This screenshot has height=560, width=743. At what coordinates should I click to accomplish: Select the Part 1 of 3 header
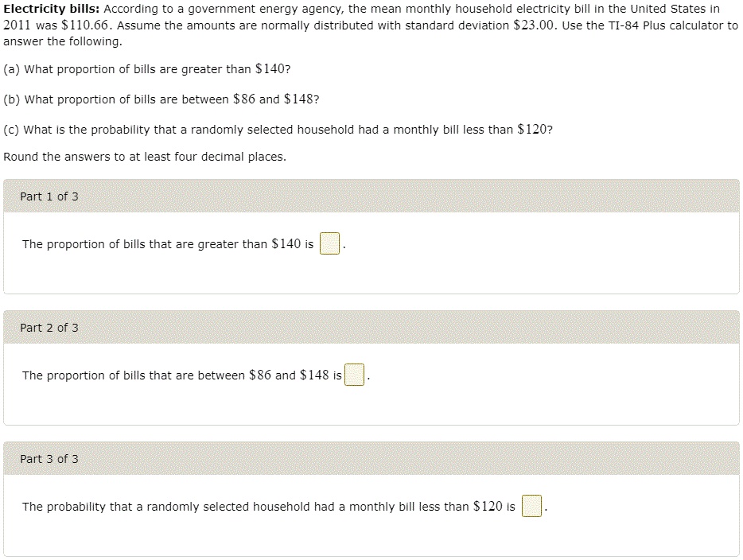point(49,196)
